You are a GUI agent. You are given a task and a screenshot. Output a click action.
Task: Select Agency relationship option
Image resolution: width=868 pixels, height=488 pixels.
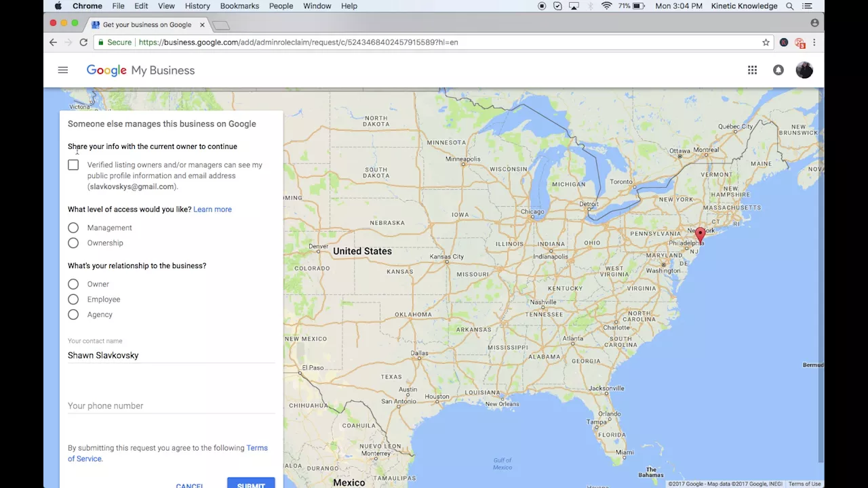(x=73, y=314)
